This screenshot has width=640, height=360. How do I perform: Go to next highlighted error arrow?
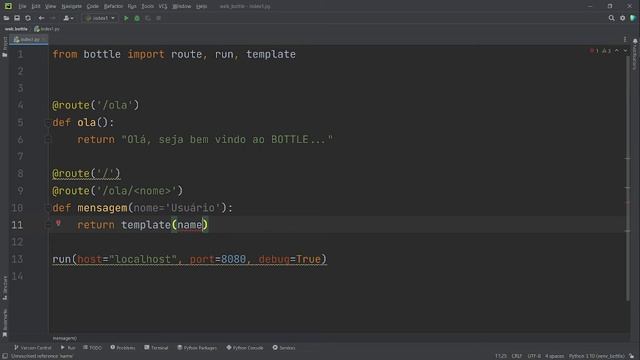[625, 51]
